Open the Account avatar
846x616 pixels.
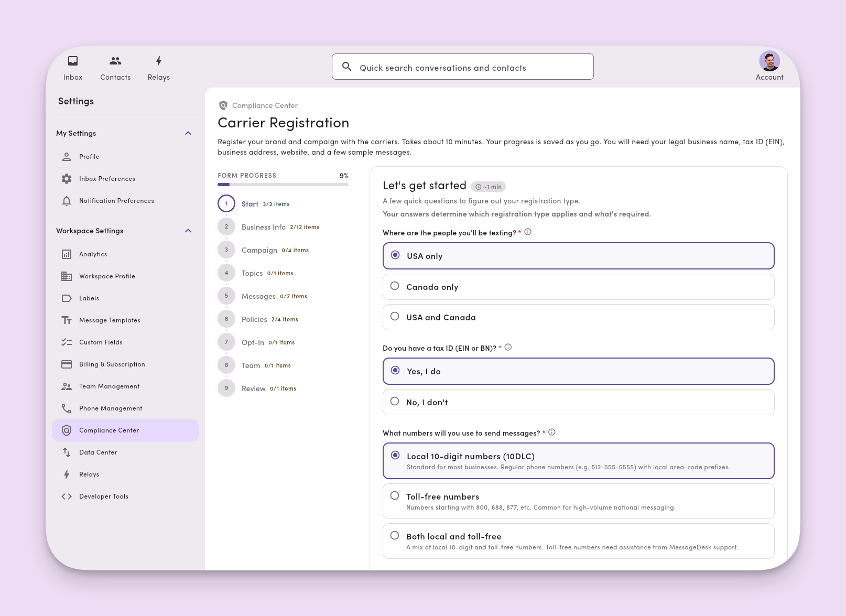coord(769,61)
